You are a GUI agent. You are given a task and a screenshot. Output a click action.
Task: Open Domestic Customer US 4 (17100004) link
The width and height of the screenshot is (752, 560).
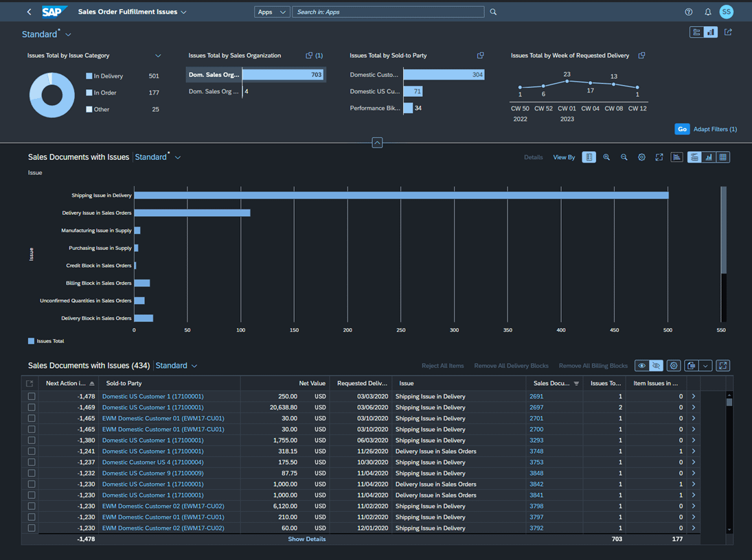click(152, 463)
